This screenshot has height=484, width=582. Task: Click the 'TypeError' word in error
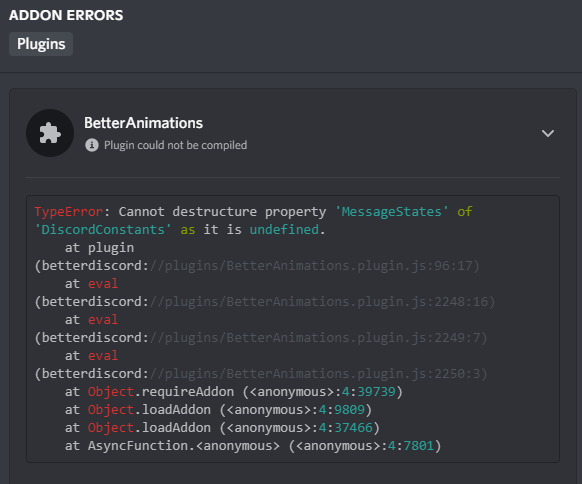coord(69,212)
